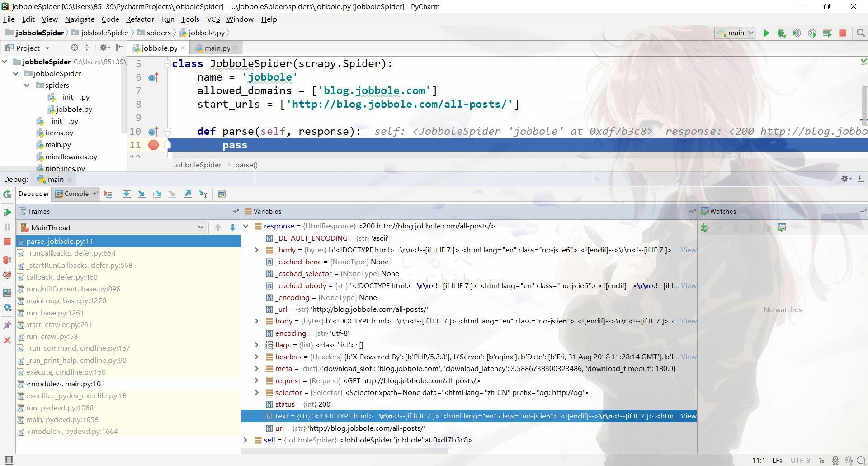The image size is (868, 466).
Task: Click Resume Program in debug sidebar
Action: [7, 212]
